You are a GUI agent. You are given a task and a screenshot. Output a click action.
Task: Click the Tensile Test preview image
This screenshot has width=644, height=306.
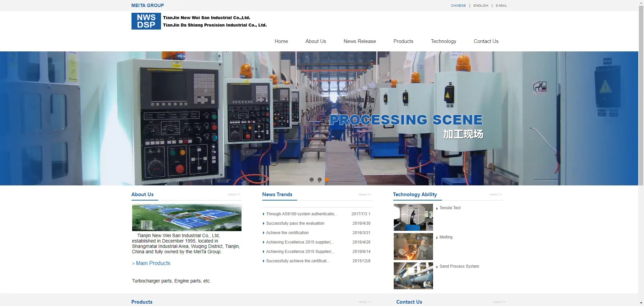413,217
